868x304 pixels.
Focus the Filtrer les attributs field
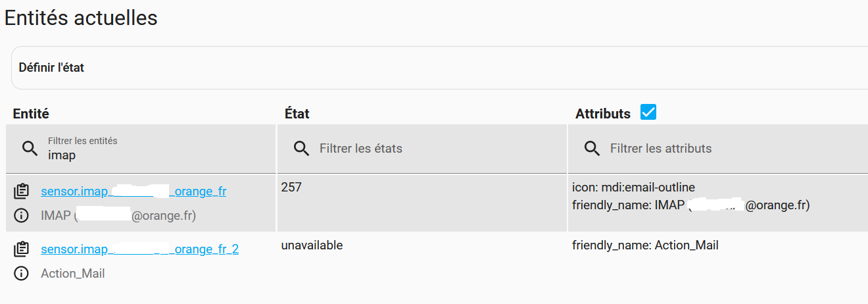[733, 149]
